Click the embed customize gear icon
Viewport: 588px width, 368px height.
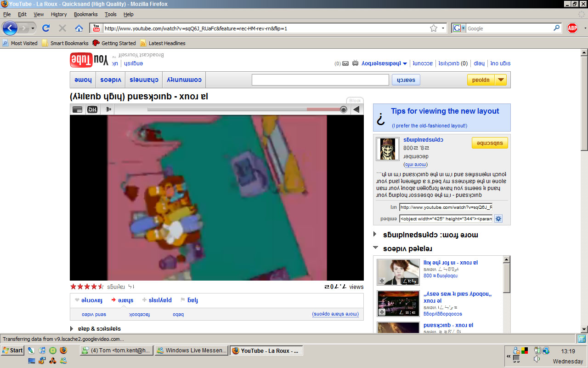[x=498, y=218]
